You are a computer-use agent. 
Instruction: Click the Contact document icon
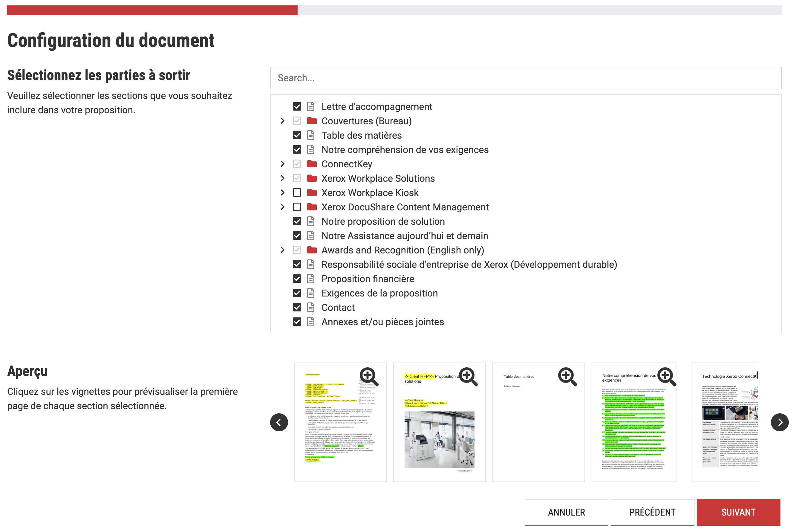tap(311, 307)
